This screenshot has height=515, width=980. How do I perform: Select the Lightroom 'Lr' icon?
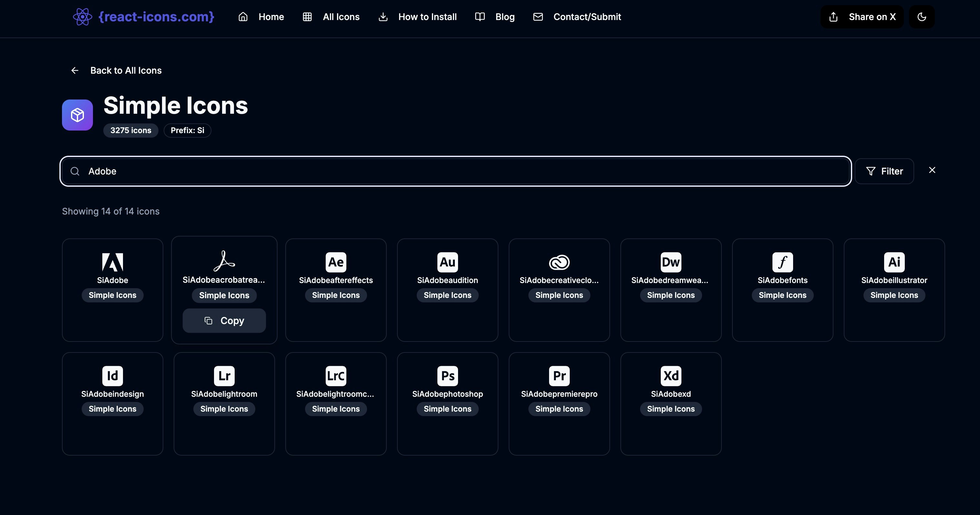224,376
